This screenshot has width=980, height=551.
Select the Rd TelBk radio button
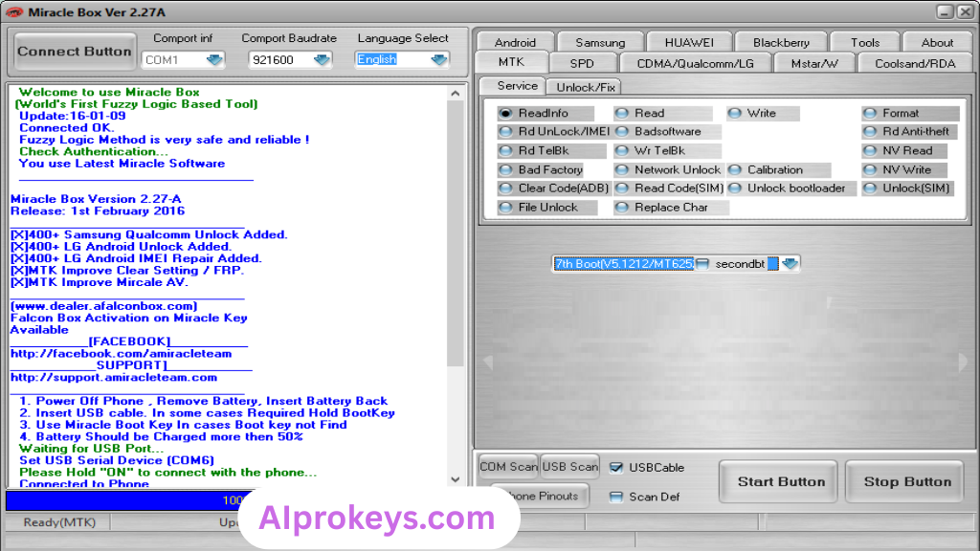(551, 150)
